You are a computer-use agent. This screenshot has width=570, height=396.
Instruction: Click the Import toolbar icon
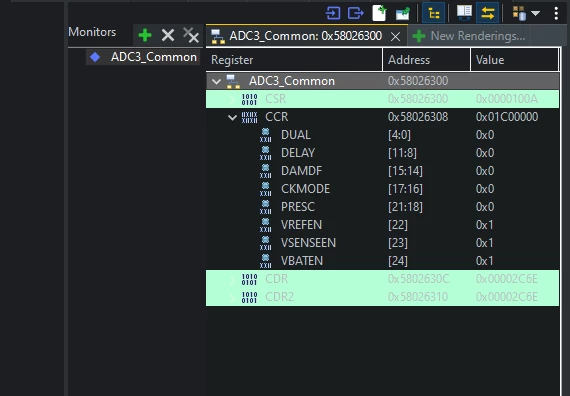333,13
